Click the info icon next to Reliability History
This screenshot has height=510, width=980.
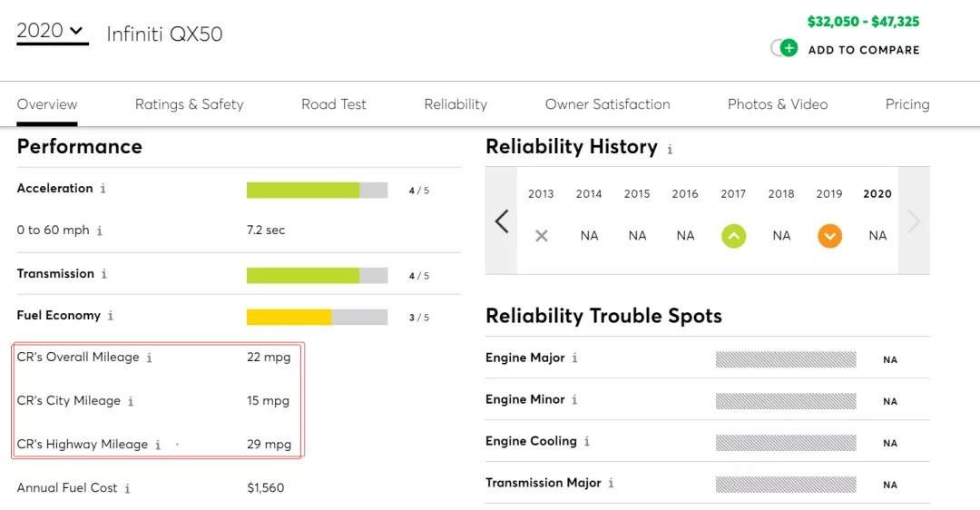click(x=670, y=149)
